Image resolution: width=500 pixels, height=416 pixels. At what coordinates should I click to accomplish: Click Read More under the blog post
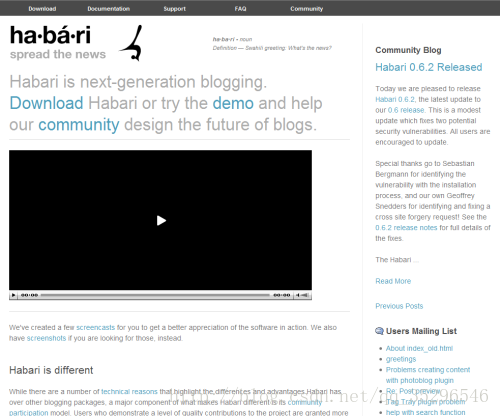(x=393, y=281)
